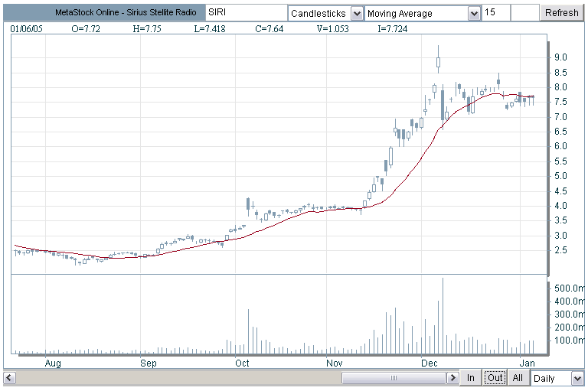Click the period field showing 15
The image size is (588, 391).
tap(496, 13)
